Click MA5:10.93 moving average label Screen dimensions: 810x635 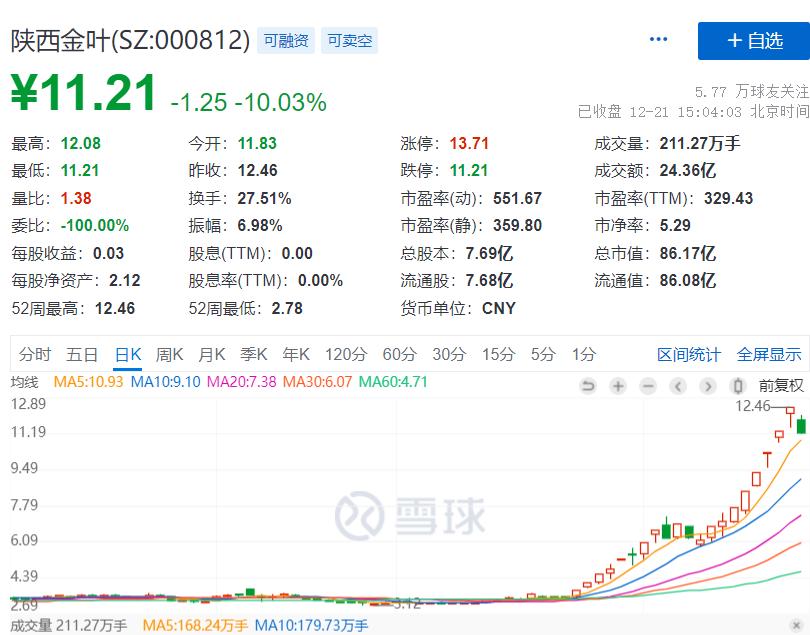pos(88,382)
